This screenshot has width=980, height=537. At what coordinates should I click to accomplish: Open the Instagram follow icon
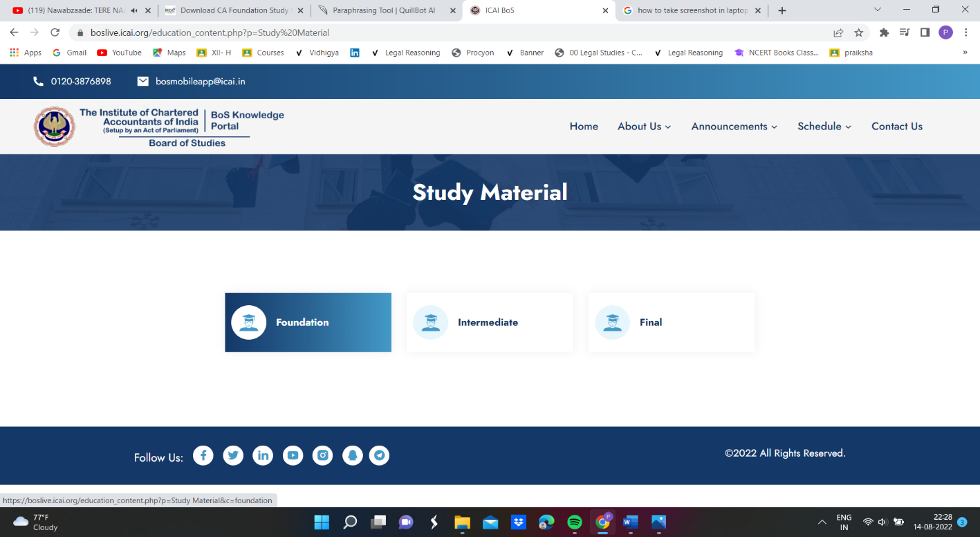322,455
